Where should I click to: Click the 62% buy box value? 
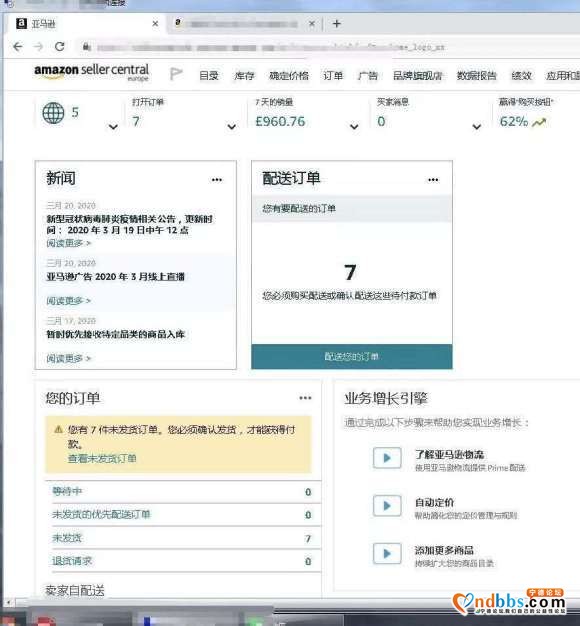click(514, 121)
